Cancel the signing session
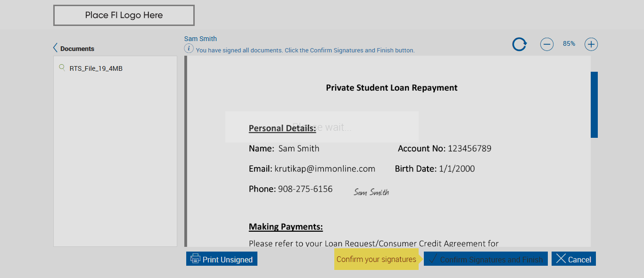This screenshot has height=278, width=644. click(x=574, y=259)
